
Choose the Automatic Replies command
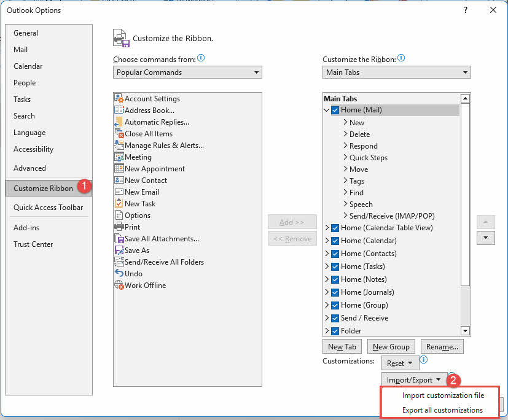pos(155,122)
